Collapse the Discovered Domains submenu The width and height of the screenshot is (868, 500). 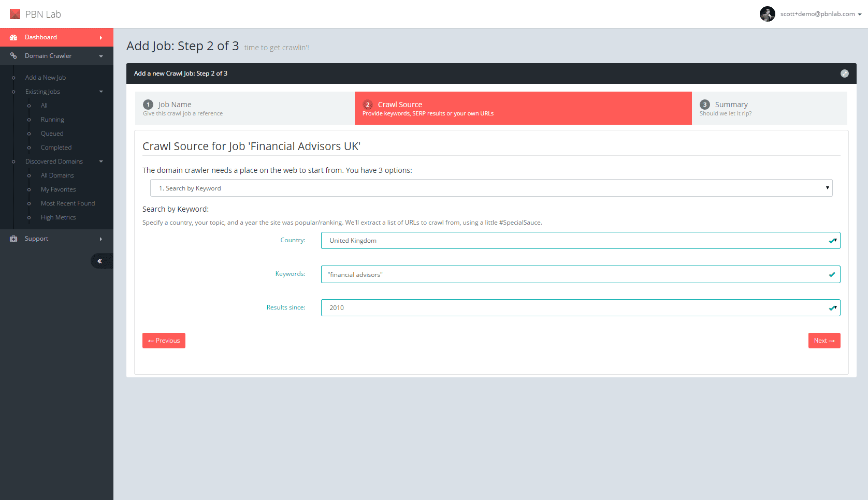pyautogui.click(x=101, y=161)
